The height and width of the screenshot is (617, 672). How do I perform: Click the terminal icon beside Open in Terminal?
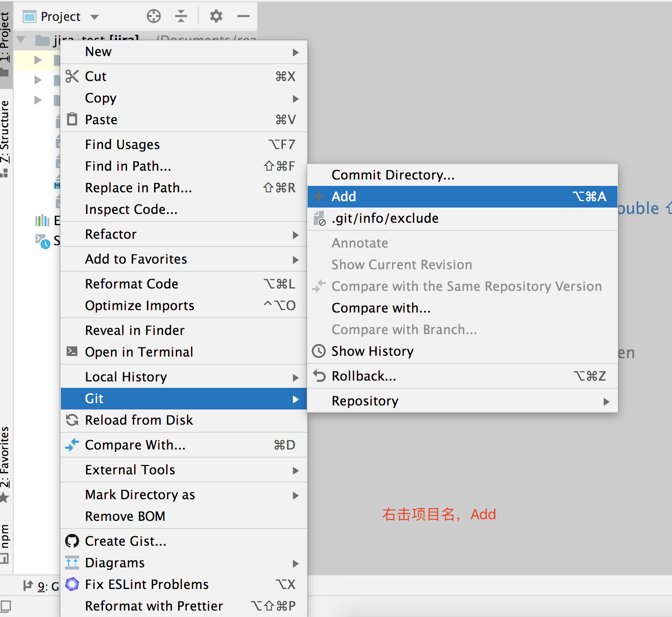(72, 351)
